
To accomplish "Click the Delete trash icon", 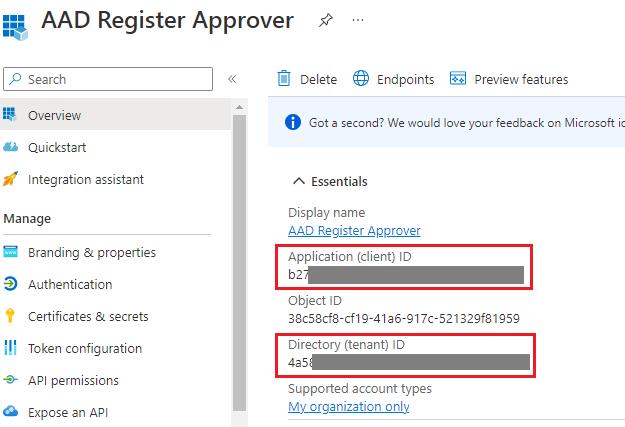I will [x=285, y=79].
